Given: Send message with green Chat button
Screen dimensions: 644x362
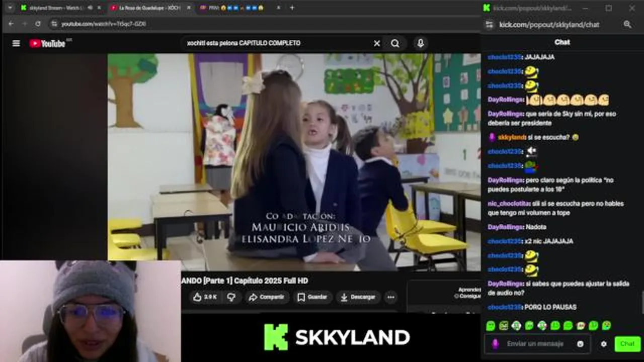Looking at the screenshot, I should tap(627, 344).
